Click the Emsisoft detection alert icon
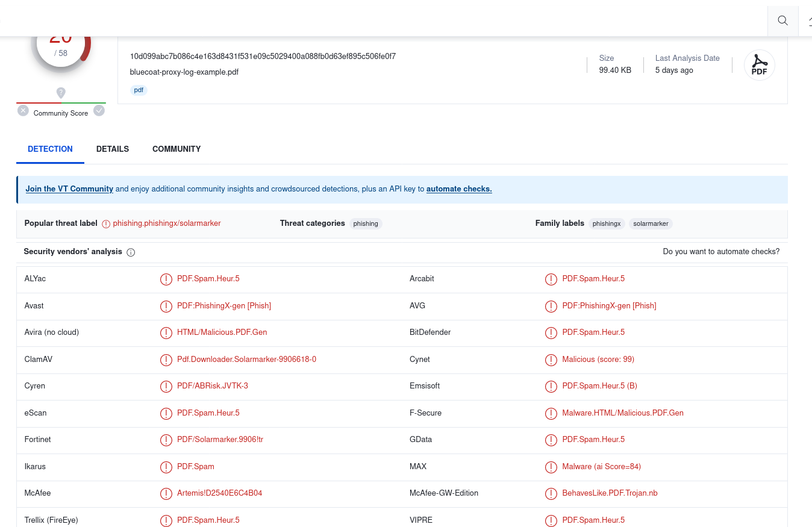Screen dimensions: 812x527 point(551,386)
